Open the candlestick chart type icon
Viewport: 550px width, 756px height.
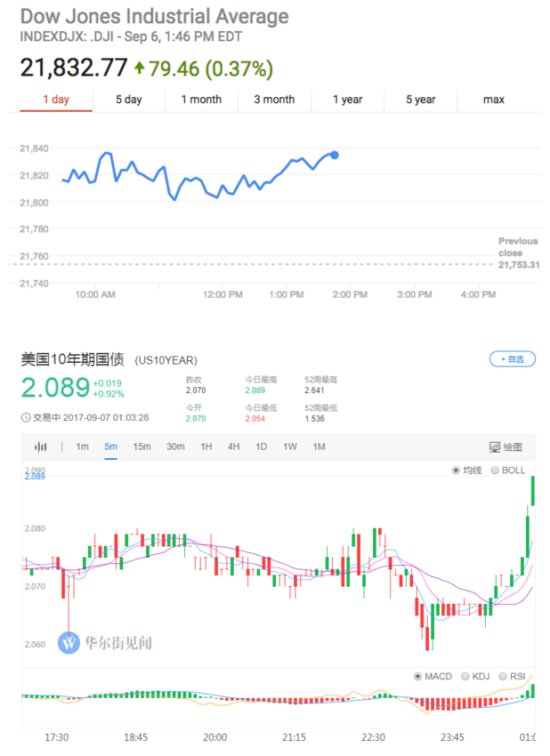click(x=41, y=447)
